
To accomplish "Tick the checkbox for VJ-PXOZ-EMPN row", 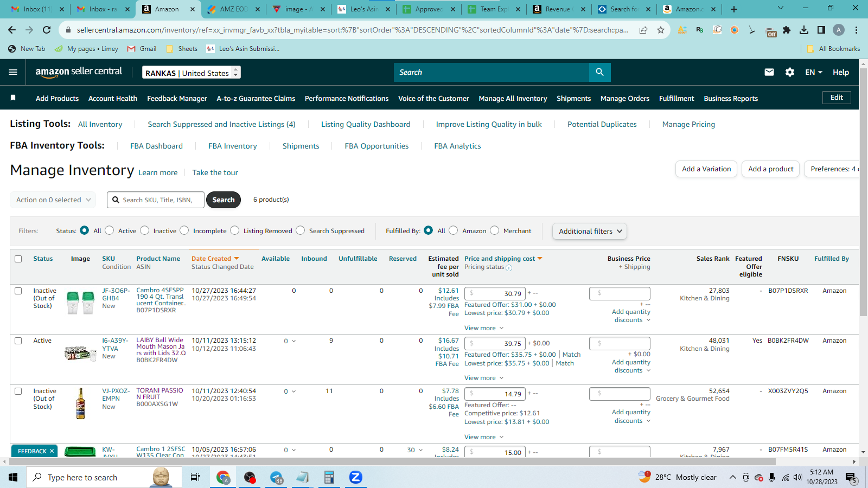I will [x=18, y=391].
